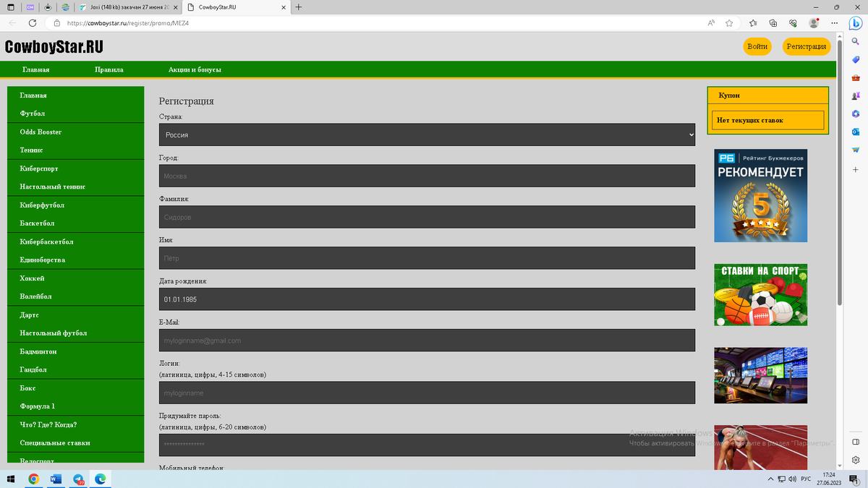
Task: Click the Город input field
Action: [427, 176]
